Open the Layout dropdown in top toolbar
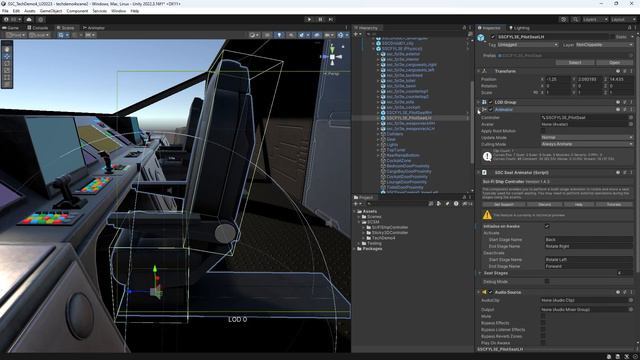 [623, 19]
